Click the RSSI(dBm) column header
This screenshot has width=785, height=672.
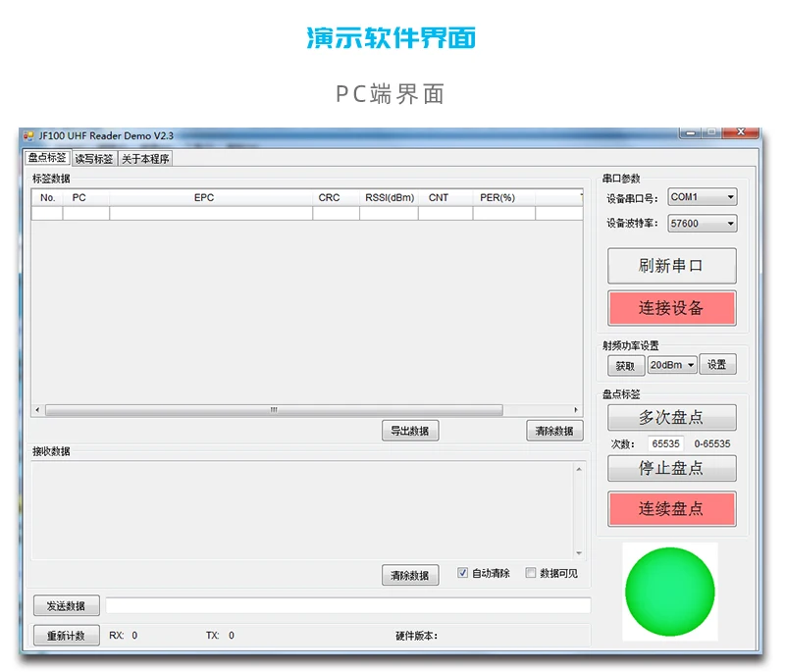389,197
